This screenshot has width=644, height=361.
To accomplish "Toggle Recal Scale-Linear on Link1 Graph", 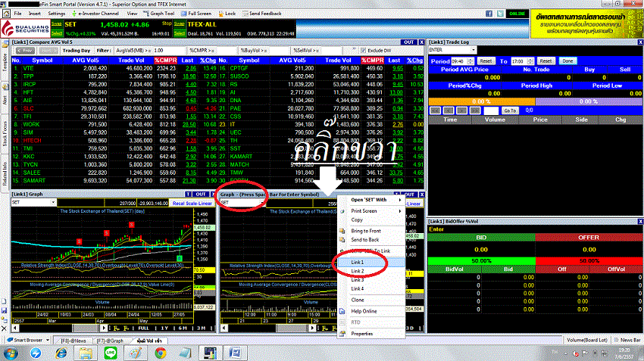I will click(192, 203).
